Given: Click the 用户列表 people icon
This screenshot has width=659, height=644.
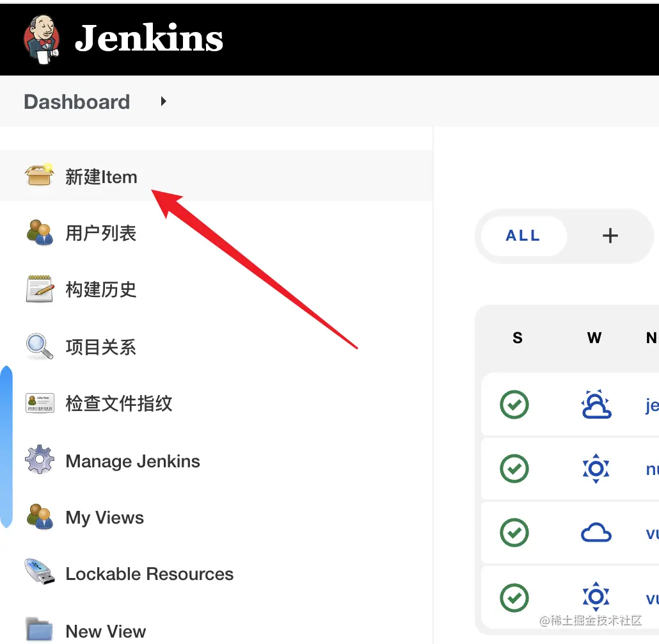Looking at the screenshot, I should [x=40, y=232].
